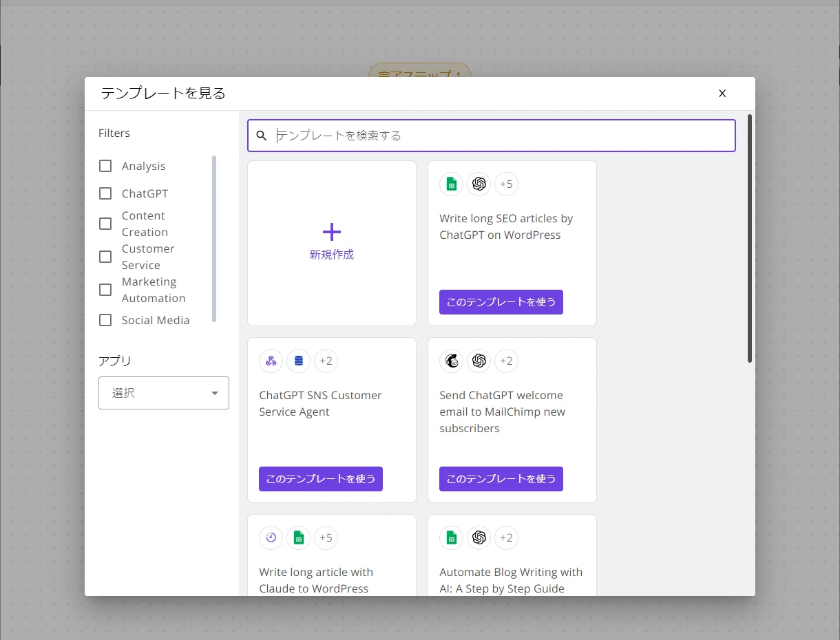Screen dimensions: 840x640
Task: Click the title 'Write long article with Claude to WordPress'
Action: coord(316,580)
